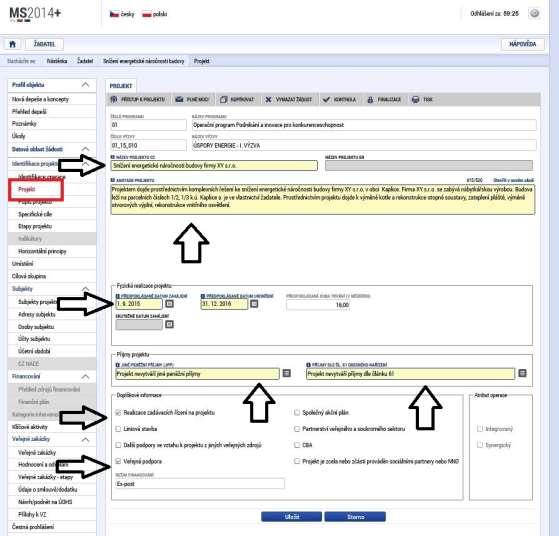
Task: Open the NÁPOVĚDA help button
Action: pyautogui.click(x=522, y=44)
